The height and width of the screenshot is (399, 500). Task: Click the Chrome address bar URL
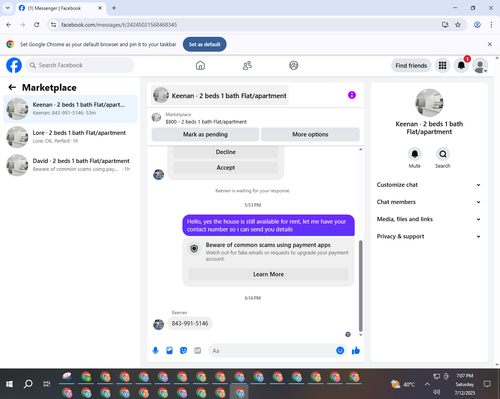[x=119, y=25]
